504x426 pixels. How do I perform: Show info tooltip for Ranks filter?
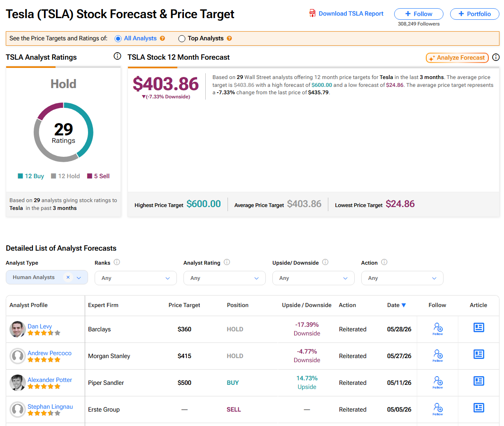(117, 262)
